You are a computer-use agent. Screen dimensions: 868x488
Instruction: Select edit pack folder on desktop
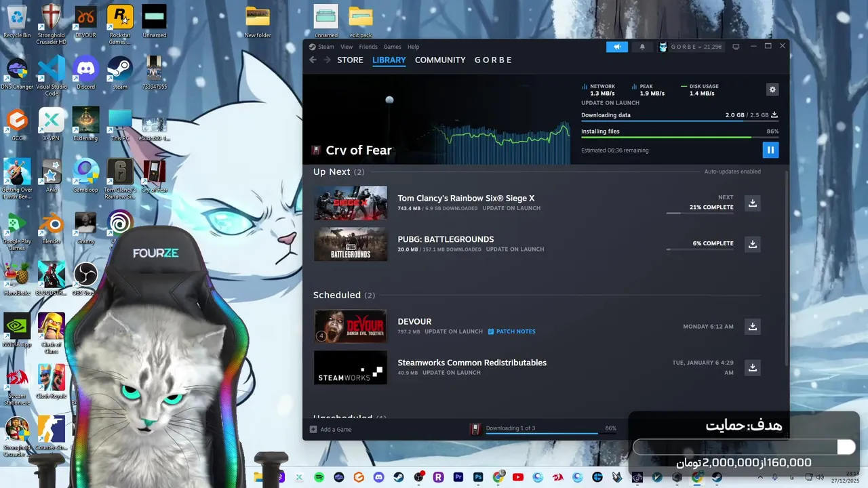(361, 21)
